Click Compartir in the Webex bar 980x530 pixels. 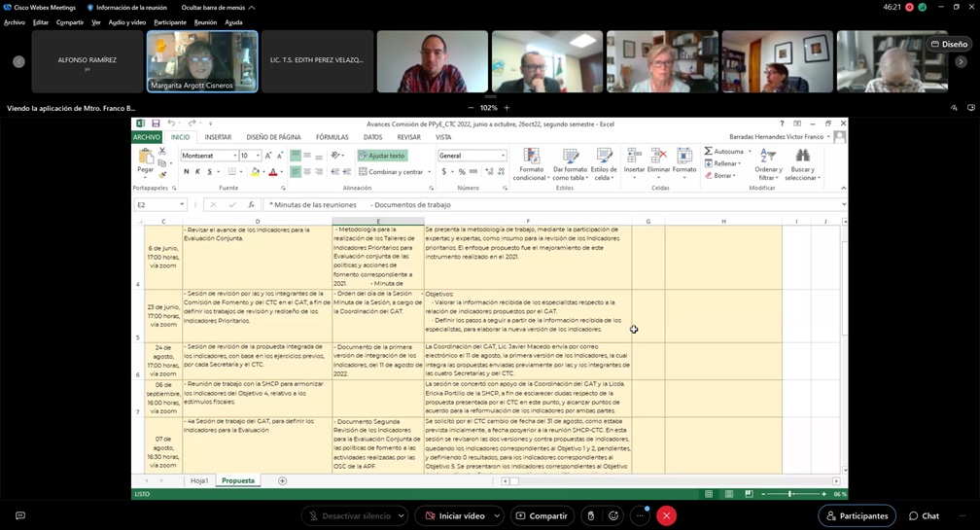542,515
